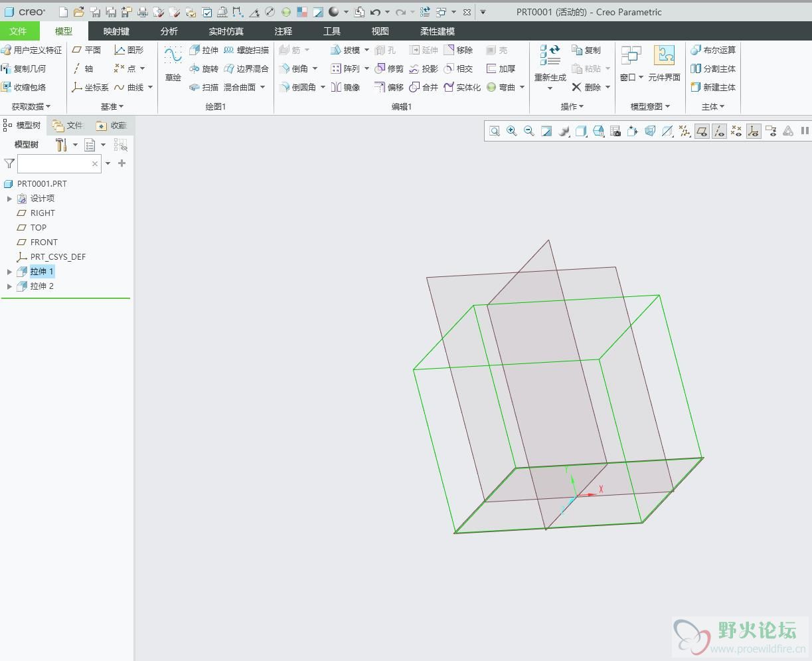
Task: Open the 阵列 pattern dropdown arrow
Action: click(x=366, y=68)
